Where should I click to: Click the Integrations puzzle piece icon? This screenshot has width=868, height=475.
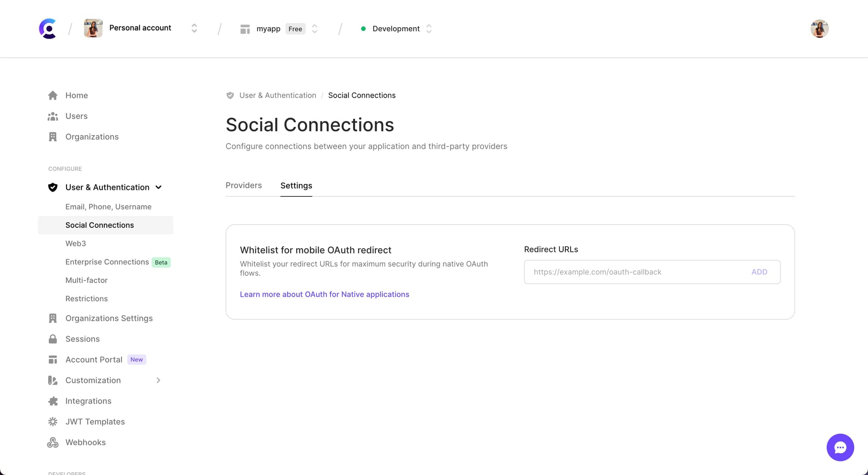click(53, 401)
